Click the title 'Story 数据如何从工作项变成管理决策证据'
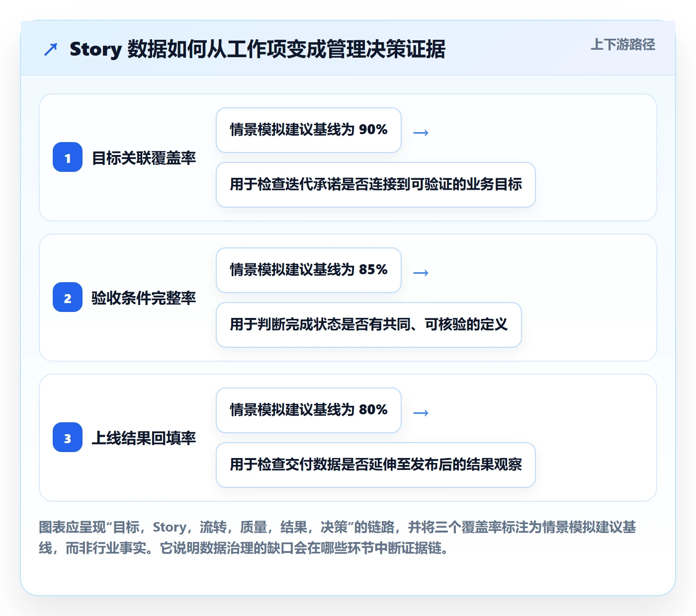Screen dimensions: 696x616 tap(258, 49)
